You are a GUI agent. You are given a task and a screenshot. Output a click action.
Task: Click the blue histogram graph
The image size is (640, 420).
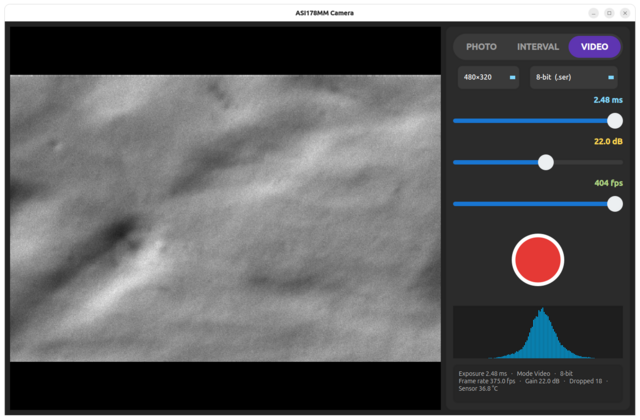coord(538,332)
